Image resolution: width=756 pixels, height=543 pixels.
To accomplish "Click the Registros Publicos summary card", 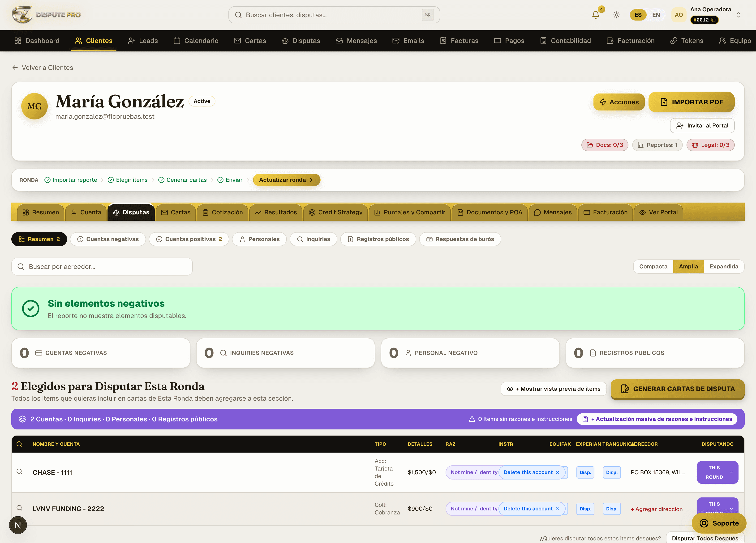I will (655, 353).
